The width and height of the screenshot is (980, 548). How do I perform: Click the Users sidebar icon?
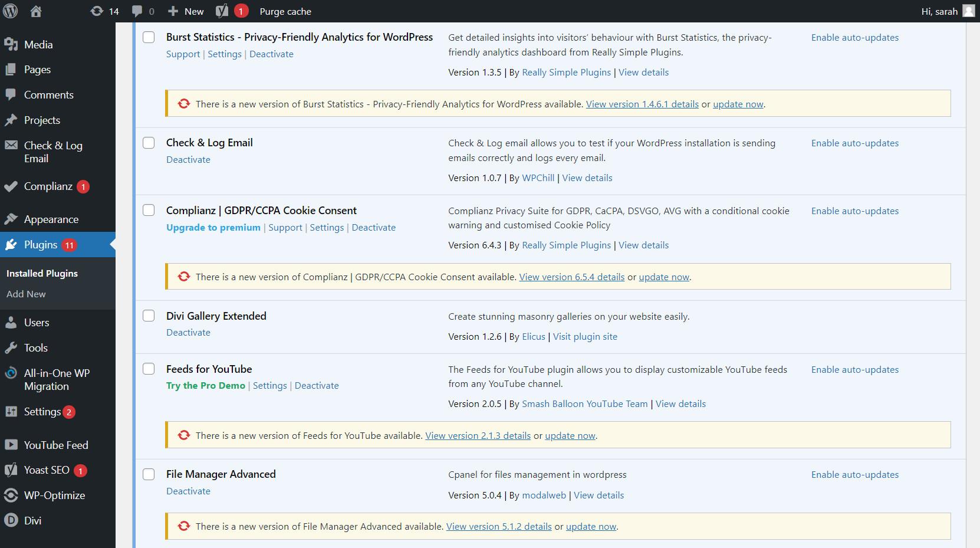coord(11,322)
